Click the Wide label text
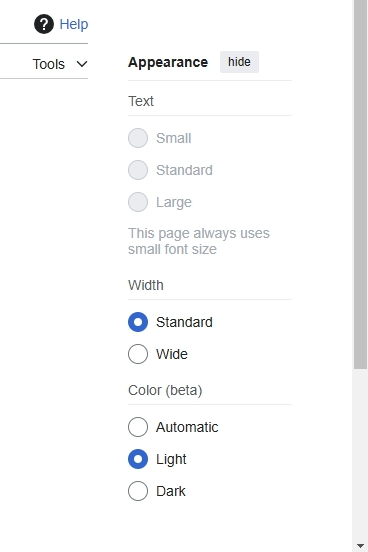The width and height of the screenshot is (368, 552). pyautogui.click(x=171, y=354)
